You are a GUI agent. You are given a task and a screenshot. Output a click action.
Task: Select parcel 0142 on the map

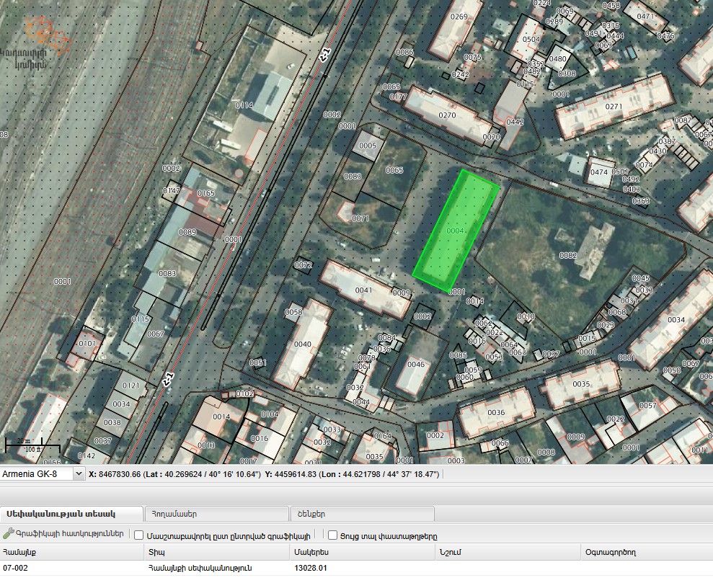point(87,455)
